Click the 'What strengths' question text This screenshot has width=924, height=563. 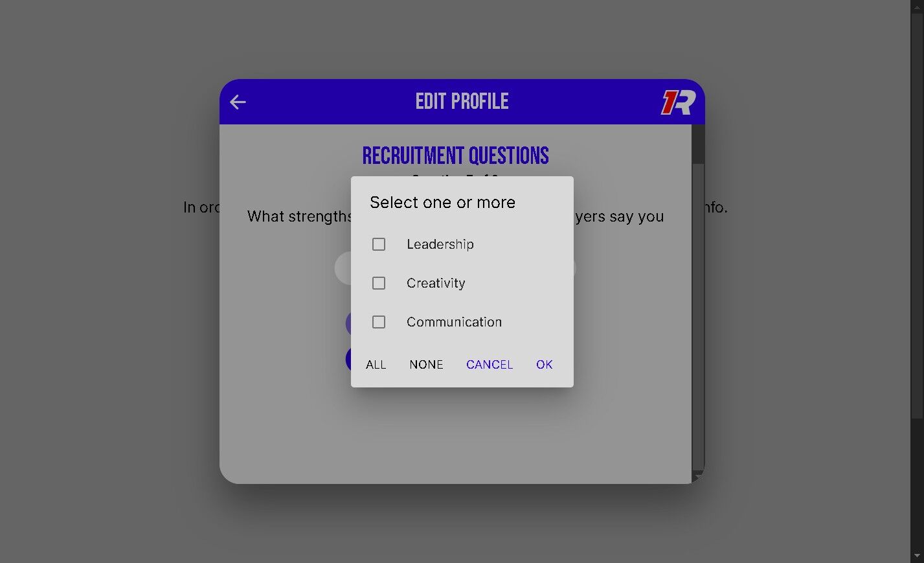click(x=299, y=216)
